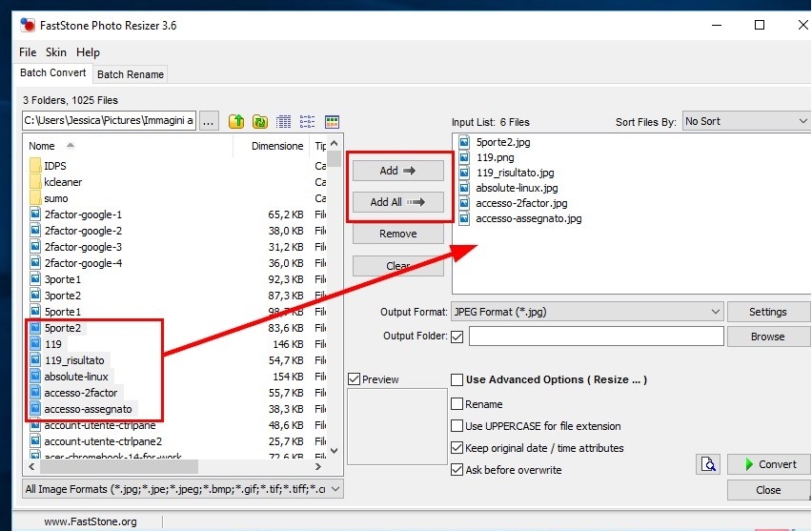Click Browse for output folder
This screenshot has height=531, width=812.
coord(768,337)
